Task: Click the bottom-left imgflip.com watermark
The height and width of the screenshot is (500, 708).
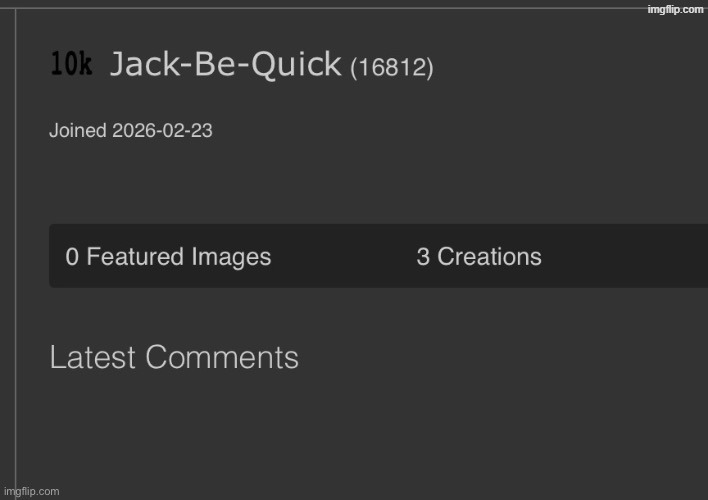Action: click(x=31, y=491)
